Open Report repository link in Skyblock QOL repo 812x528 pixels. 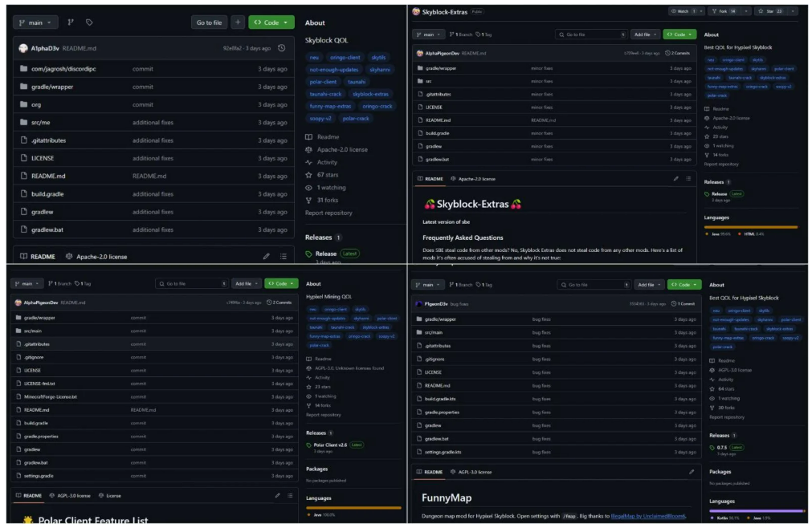click(x=328, y=213)
